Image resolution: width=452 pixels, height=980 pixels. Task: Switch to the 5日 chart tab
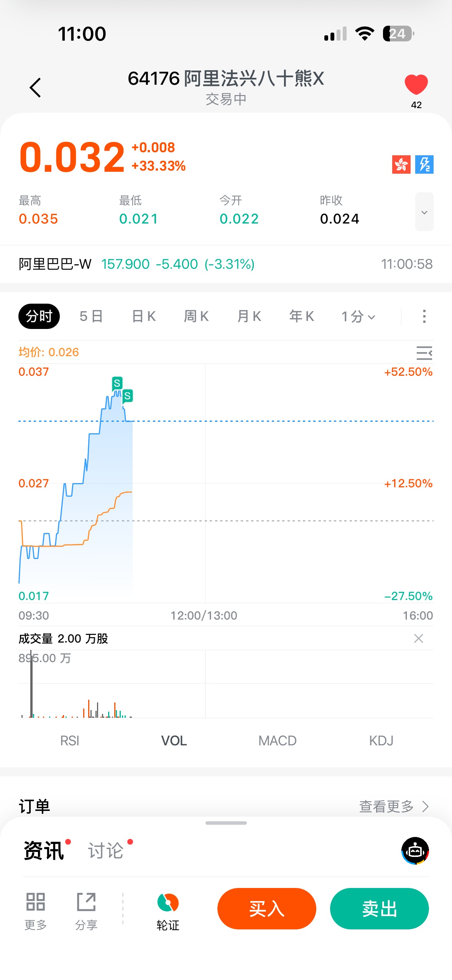pyautogui.click(x=91, y=317)
